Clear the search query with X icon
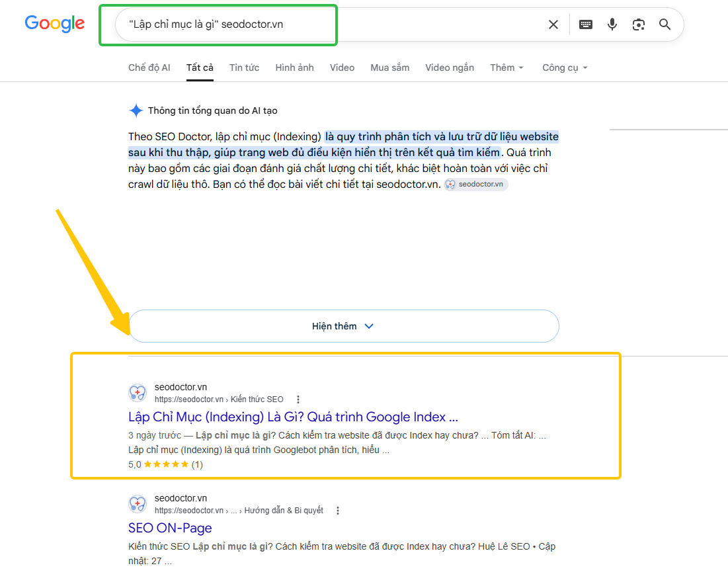 pos(553,24)
